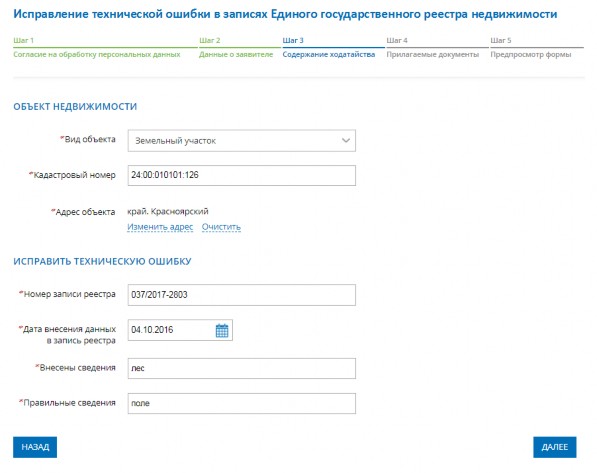Click the НАЗАД button
The width and height of the screenshot is (597, 473).
point(35,447)
